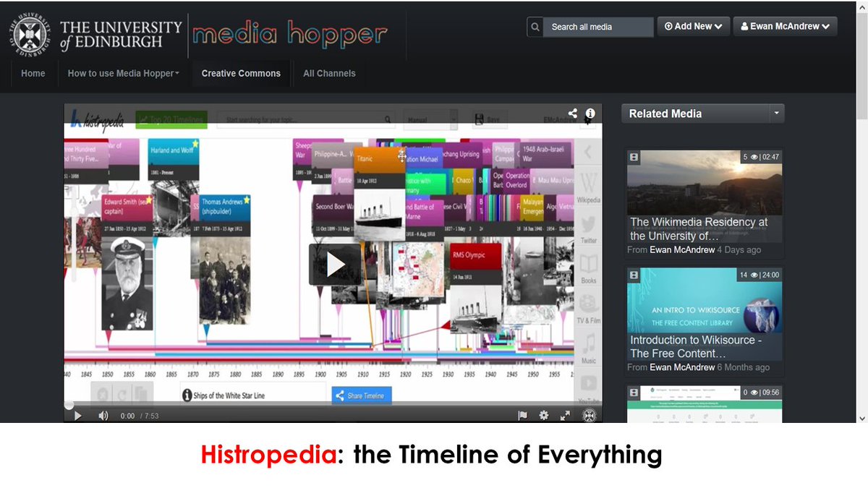Mute the video with the speaker icon
This screenshot has width=868, height=488.
pos(103,416)
